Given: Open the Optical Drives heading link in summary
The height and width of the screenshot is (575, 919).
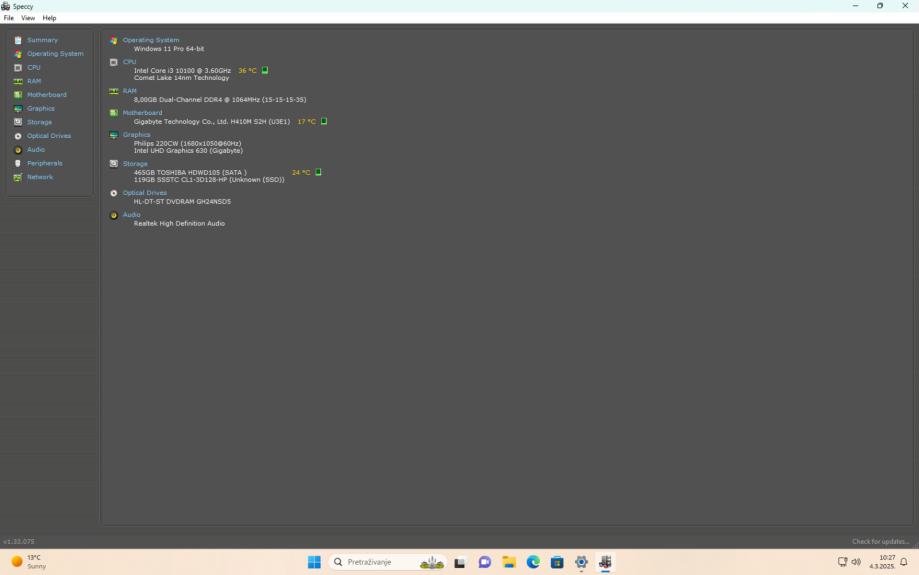Looking at the screenshot, I should 145,192.
